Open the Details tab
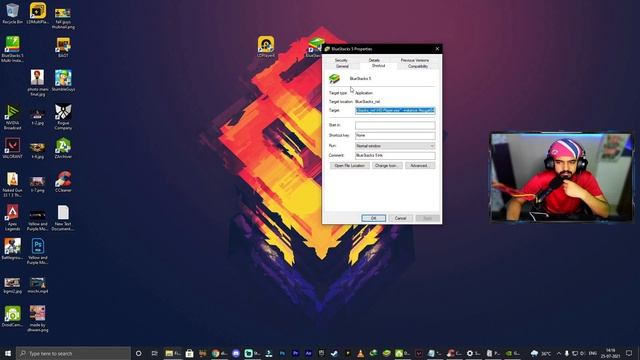640x360 pixels. pyautogui.click(x=374, y=60)
